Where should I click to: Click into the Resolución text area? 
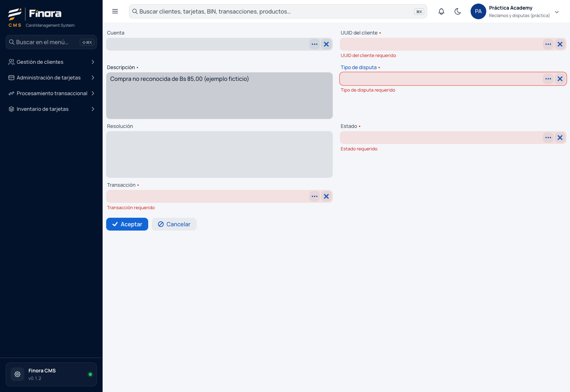click(219, 154)
